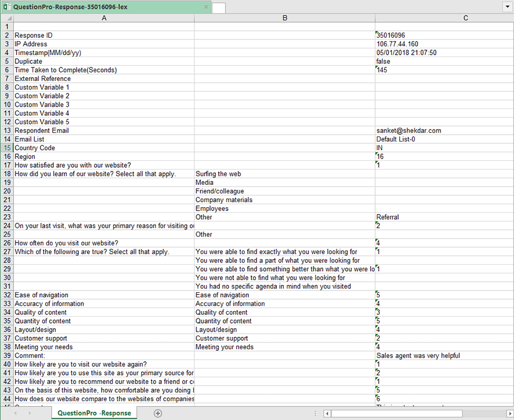Click the Comment: label cell in row 39
514x420 pixels.
(x=104, y=356)
